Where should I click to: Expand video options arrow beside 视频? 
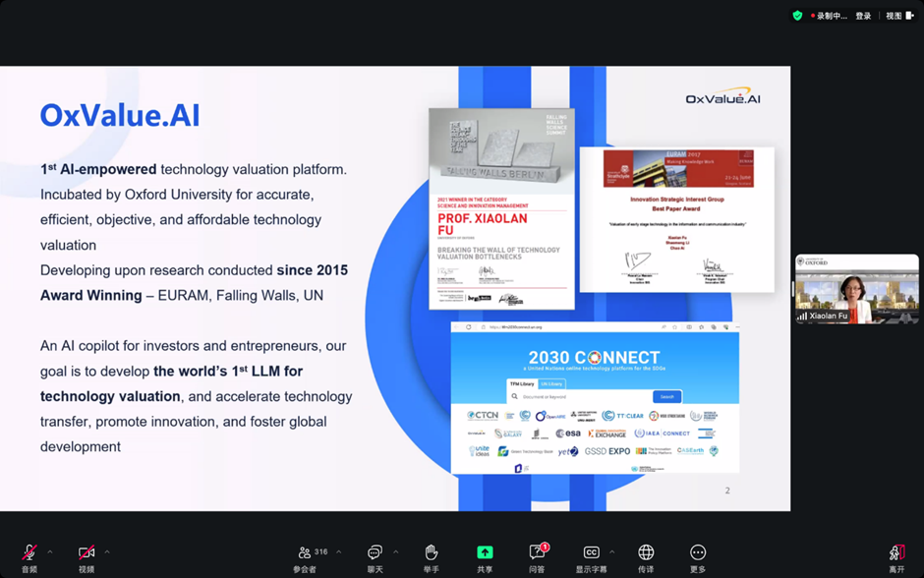pos(107,552)
